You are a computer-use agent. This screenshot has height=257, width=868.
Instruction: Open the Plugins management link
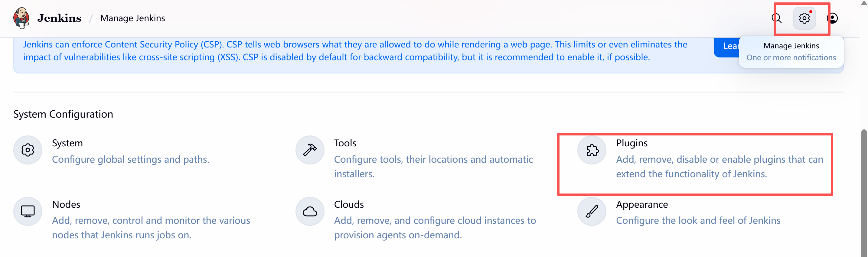632,143
